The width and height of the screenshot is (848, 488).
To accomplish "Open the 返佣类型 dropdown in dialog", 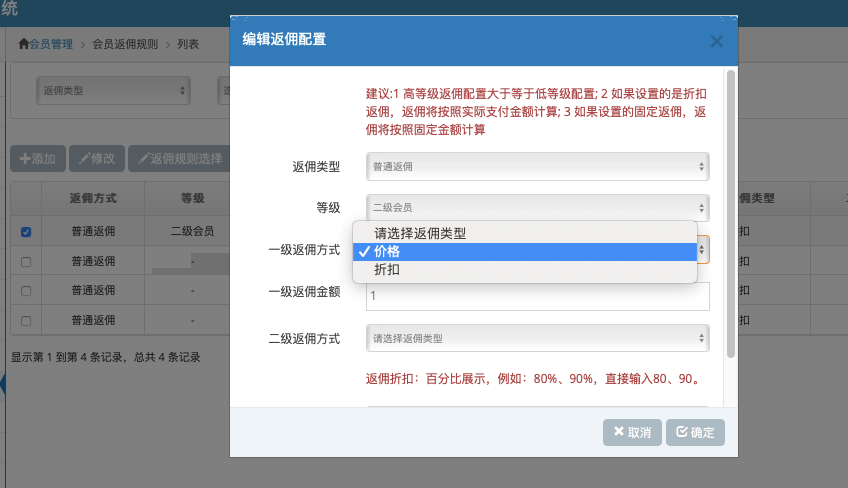I will pos(538,167).
